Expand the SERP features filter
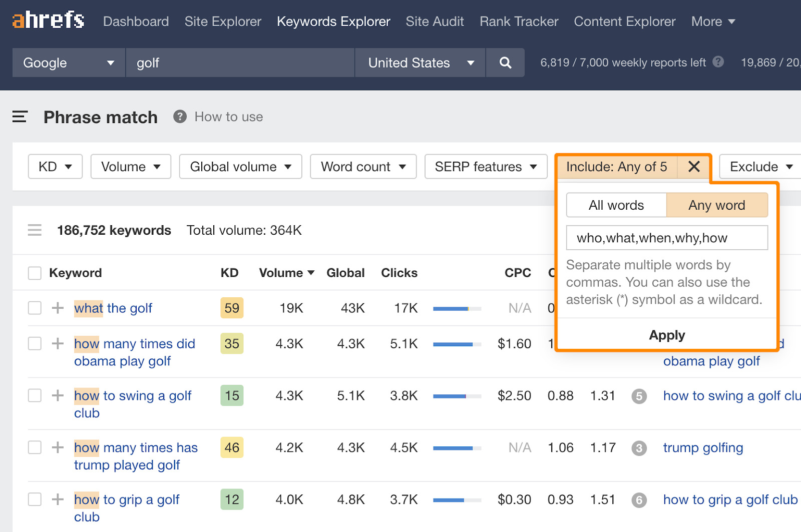Screen dimensions: 801x532 485,167
